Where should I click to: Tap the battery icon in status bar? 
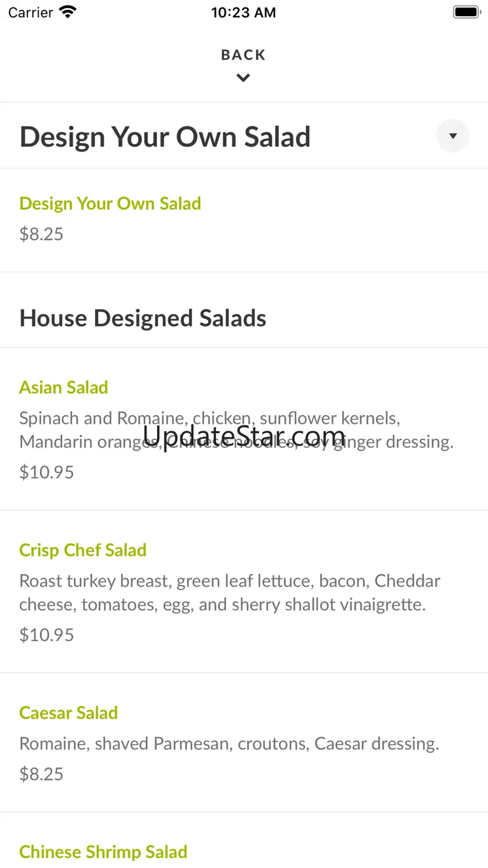pyautogui.click(x=466, y=12)
